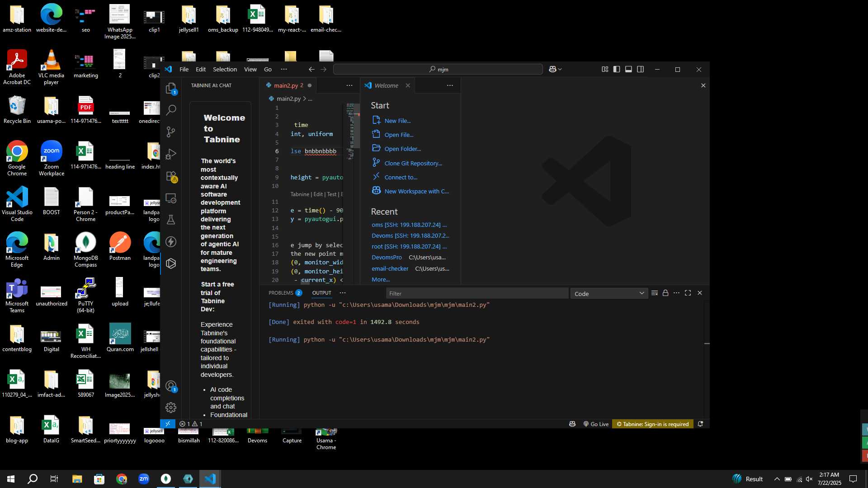Viewport: 868px width, 488px height.
Task: Toggle the bottom Panel from title bar
Action: click(x=628, y=69)
